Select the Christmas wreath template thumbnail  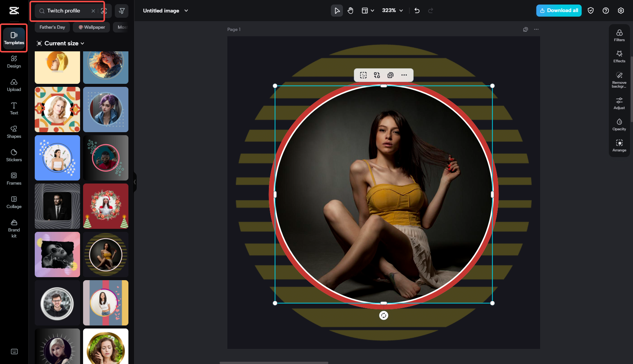point(106,206)
